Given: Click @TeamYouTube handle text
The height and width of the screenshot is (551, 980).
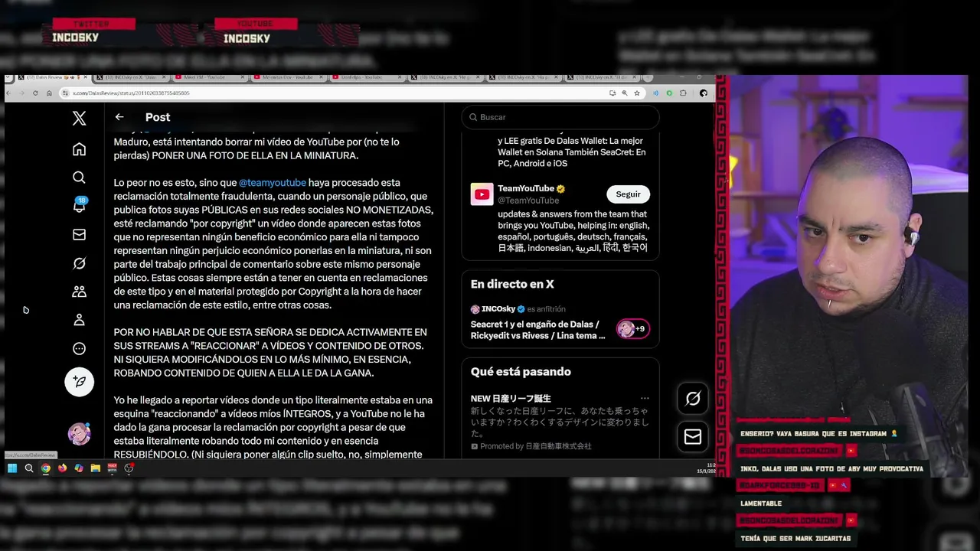Looking at the screenshot, I should [x=527, y=201].
